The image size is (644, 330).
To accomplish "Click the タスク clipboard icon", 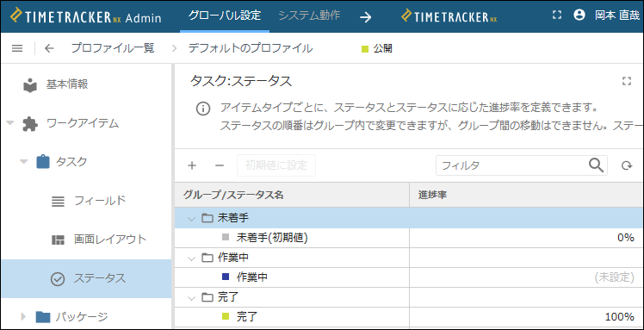I will coord(43,161).
